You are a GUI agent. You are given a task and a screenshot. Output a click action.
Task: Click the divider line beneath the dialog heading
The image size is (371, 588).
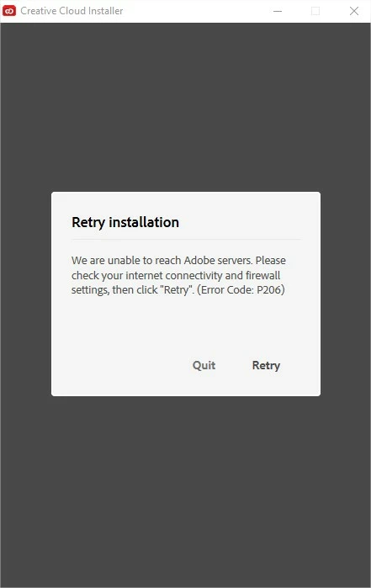[186, 239]
